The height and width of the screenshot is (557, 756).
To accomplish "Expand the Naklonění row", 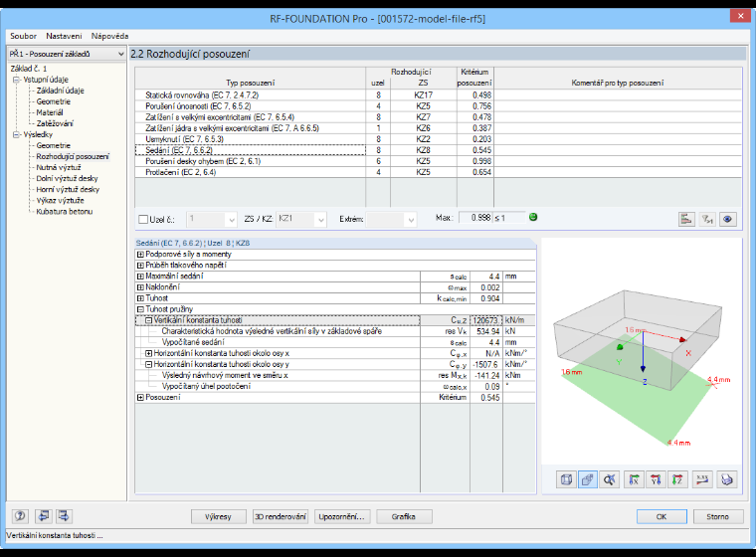I will (x=140, y=287).
